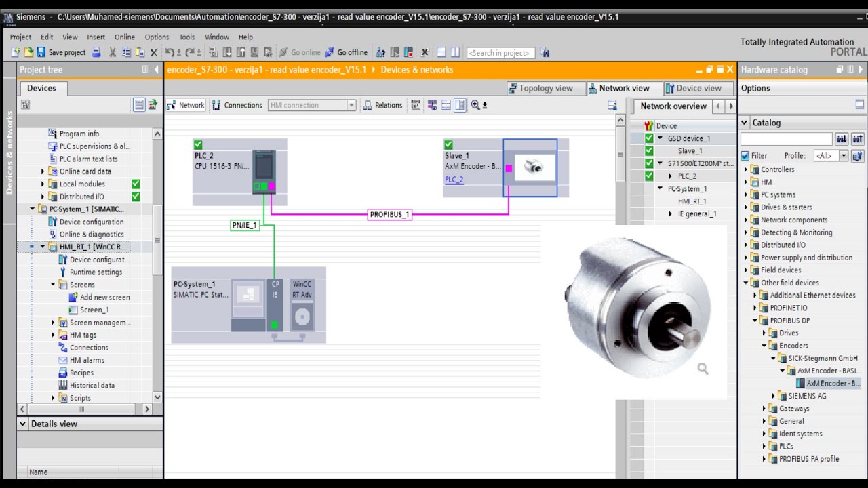Collapse the Catalog section
The width and height of the screenshot is (868, 488).
(745, 123)
